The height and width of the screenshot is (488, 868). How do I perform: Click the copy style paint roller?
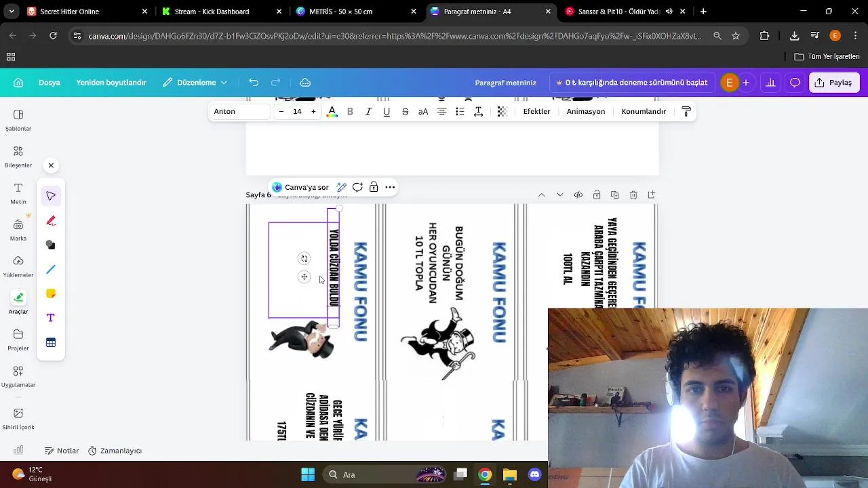tap(686, 111)
